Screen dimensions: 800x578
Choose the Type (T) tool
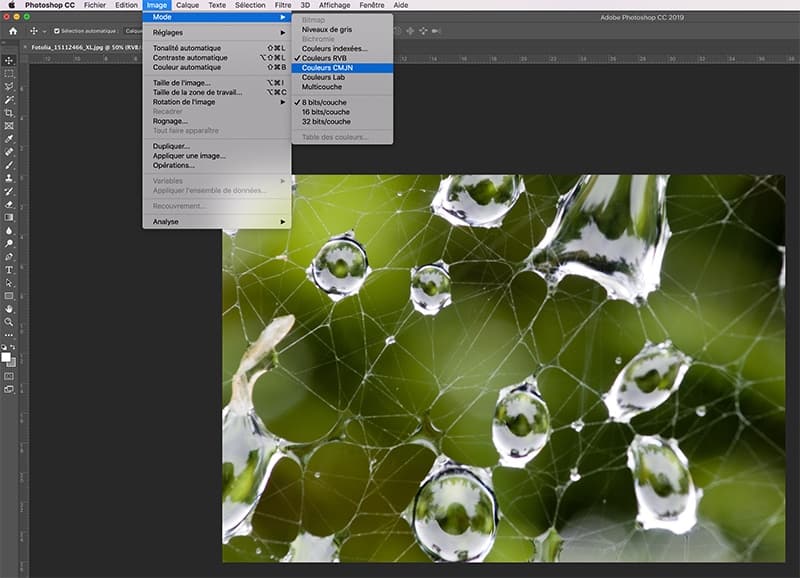point(9,270)
